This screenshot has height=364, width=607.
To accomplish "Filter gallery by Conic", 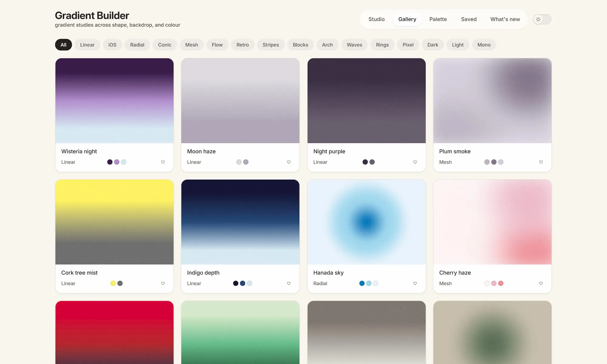I will pos(165,45).
